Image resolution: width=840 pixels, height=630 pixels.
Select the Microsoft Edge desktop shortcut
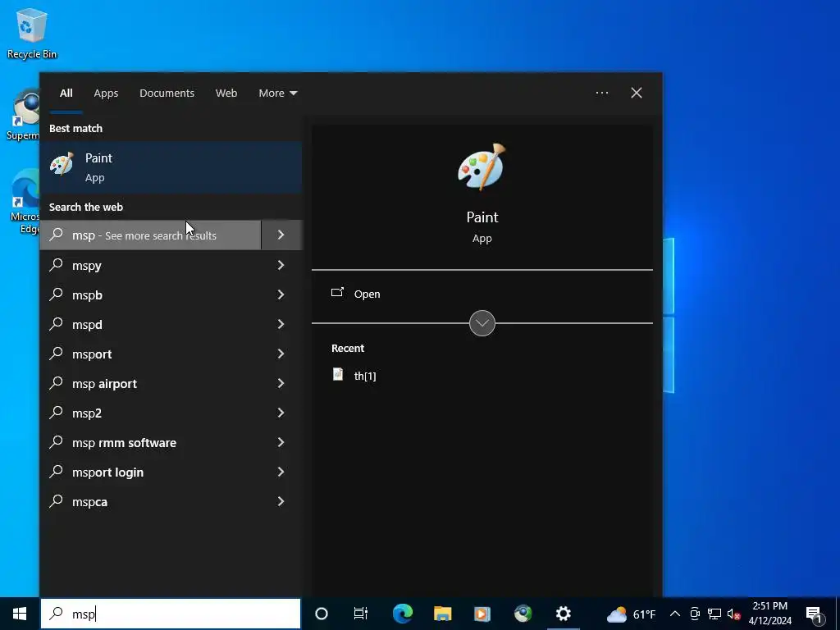(24, 202)
